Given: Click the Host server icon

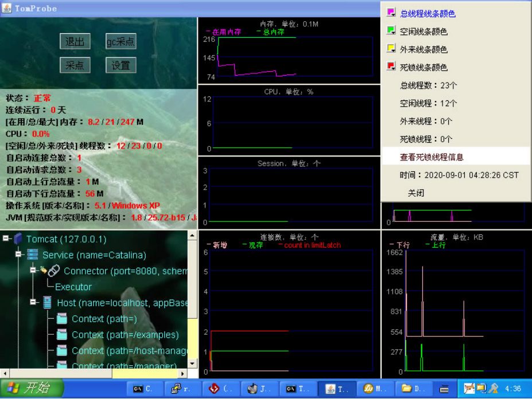Looking at the screenshot, I should [47, 302].
